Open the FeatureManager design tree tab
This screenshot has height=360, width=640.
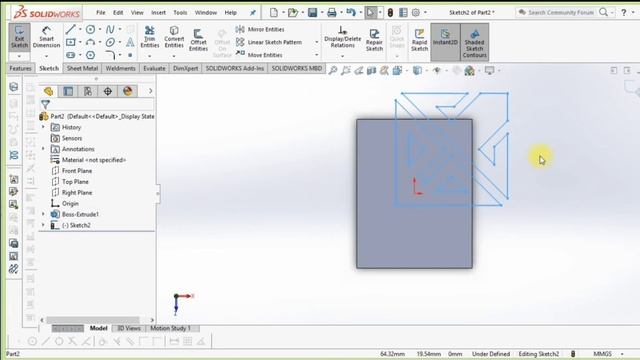pos(49,91)
